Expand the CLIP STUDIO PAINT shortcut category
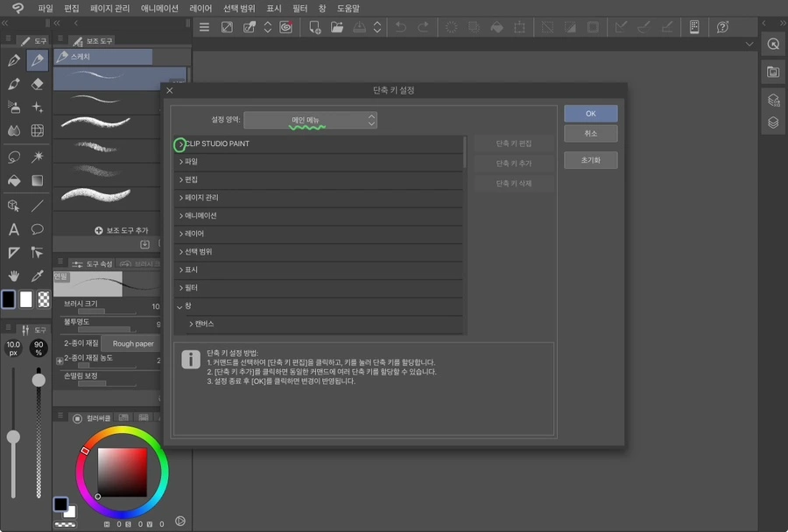The width and height of the screenshot is (788, 532). point(181,144)
